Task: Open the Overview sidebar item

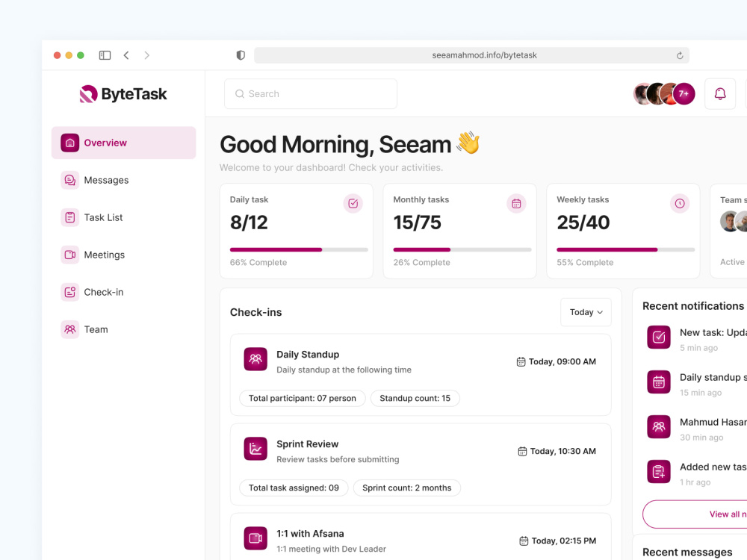Action: click(x=123, y=143)
